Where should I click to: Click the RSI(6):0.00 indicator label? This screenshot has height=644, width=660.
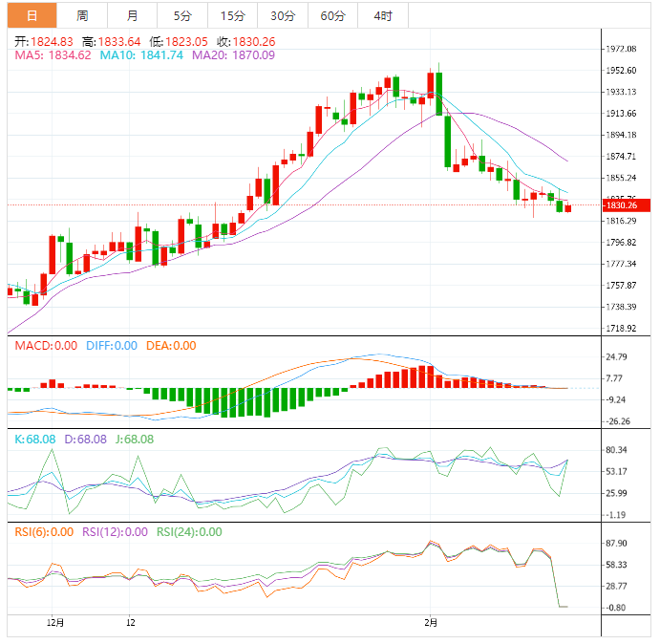pyautogui.click(x=44, y=532)
